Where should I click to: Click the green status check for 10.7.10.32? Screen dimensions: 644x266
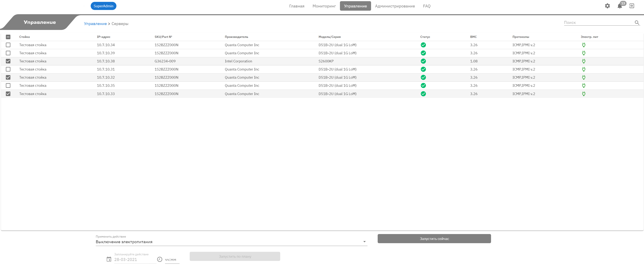tap(423, 77)
